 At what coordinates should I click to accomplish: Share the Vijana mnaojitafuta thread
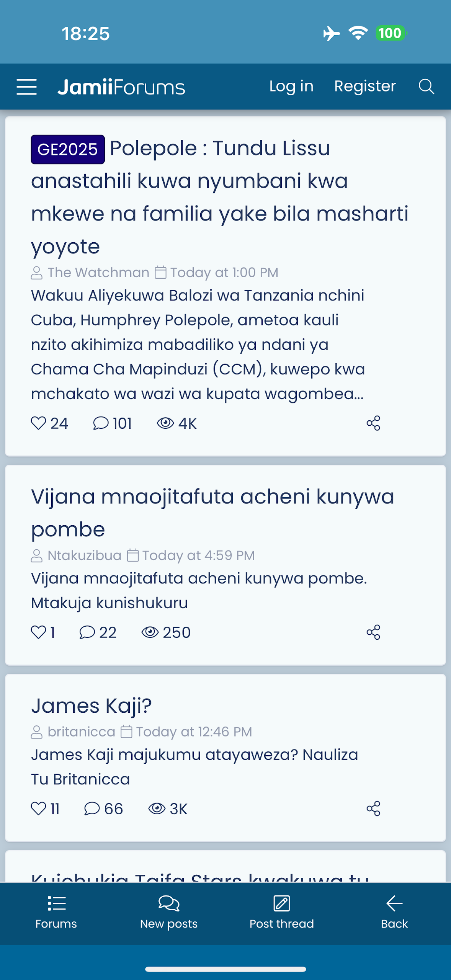(373, 632)
